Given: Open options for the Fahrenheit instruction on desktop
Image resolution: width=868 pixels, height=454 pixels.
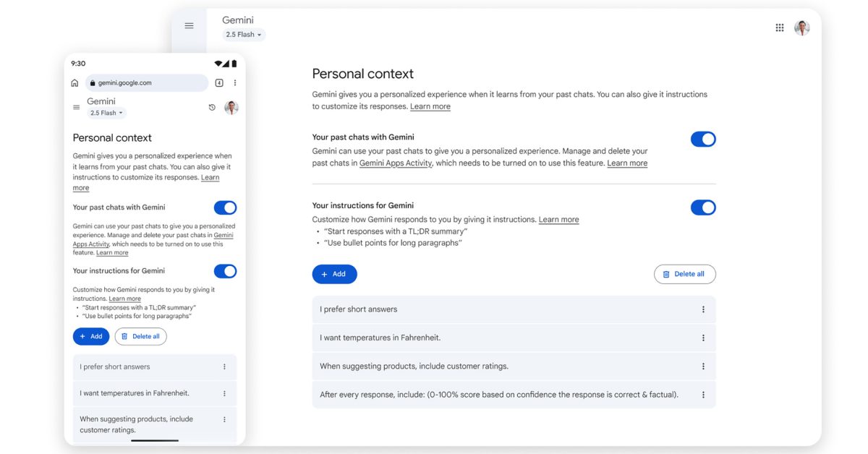Looking at the screenshot, I should tap(703, 338).
